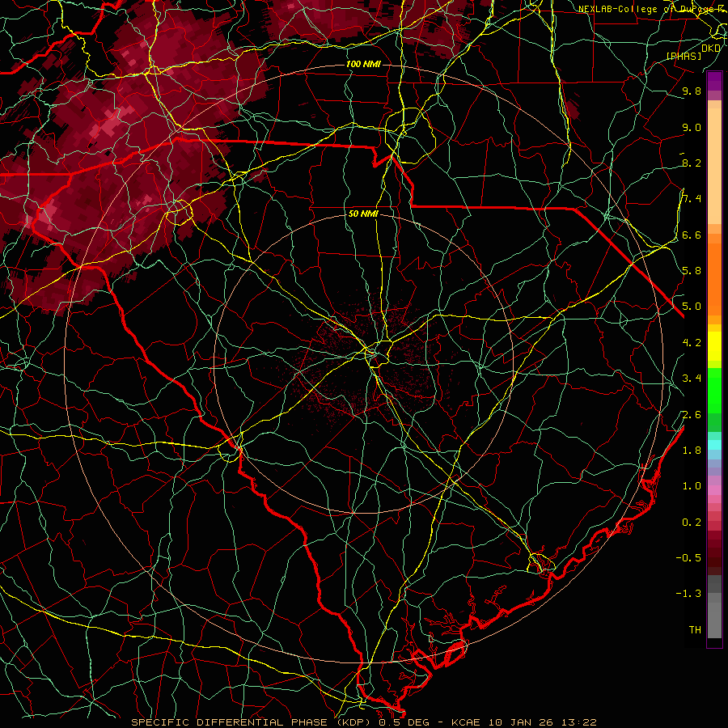728x728 pixels.
Task: Click the 5.0 legend value
Action: 692,307
